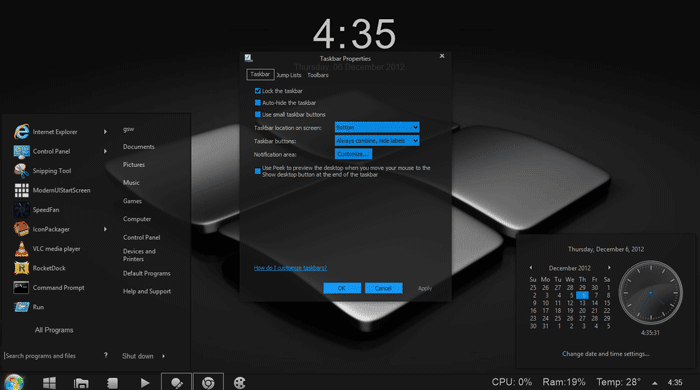Click Ram:19% taskbar readout
Viewport: 700px width, 390px height.
tap(564, 382)
